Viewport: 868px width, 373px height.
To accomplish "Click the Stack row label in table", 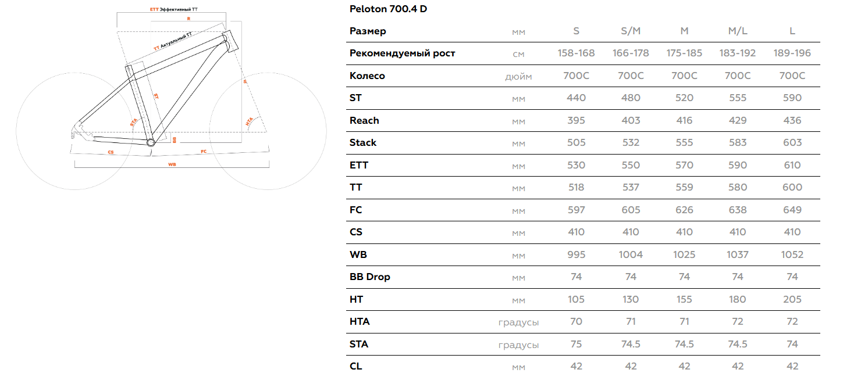I will tap(363, 143).
